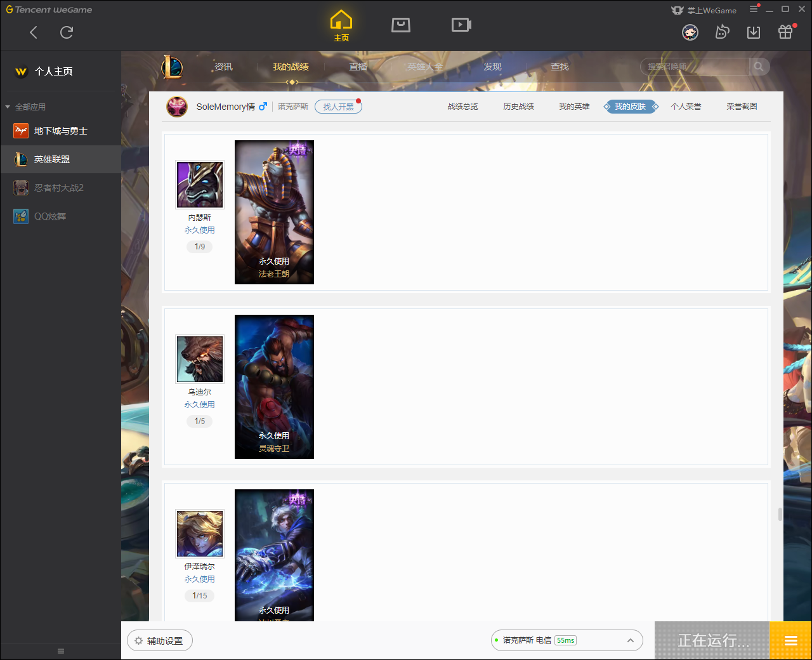
Task: Open the 个人荣誉 sub-tab
Action: 686,107
